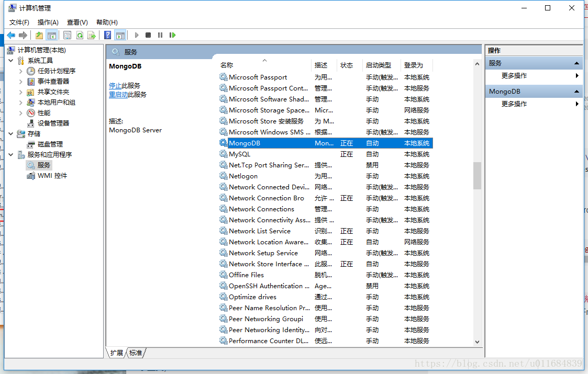
Task: Select the Offline Files service row
Action: pos(326,275)
